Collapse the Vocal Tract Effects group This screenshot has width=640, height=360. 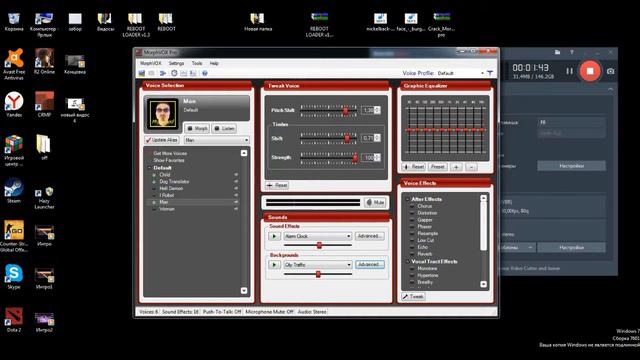tap(407, 262)
